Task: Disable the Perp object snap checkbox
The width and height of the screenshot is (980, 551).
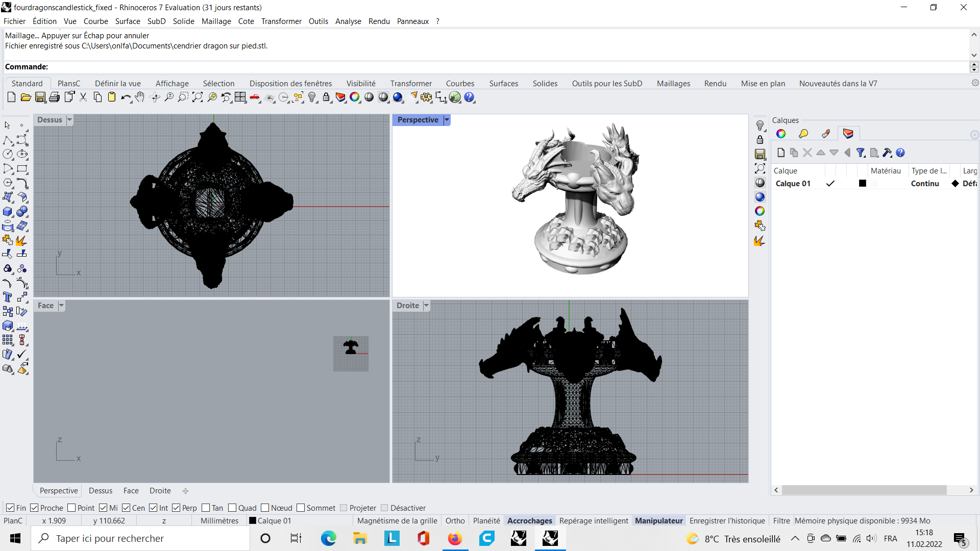Action: [x=176, y=508]
